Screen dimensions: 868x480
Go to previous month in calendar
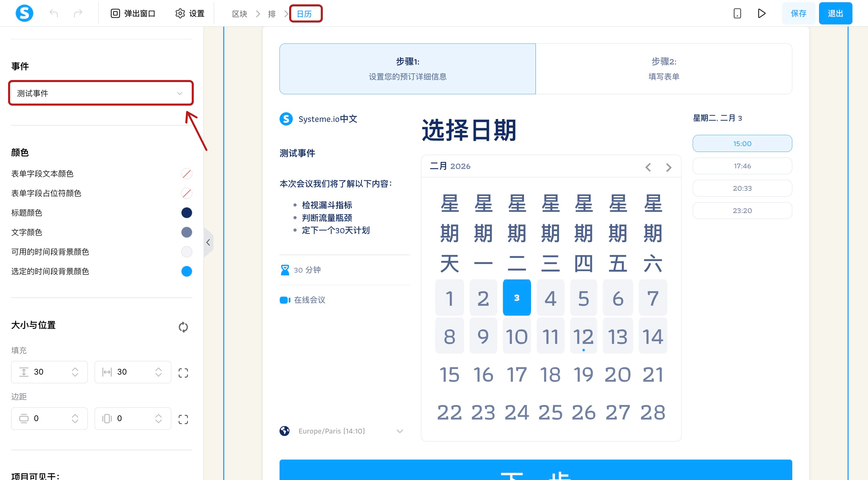pos(648,167)
